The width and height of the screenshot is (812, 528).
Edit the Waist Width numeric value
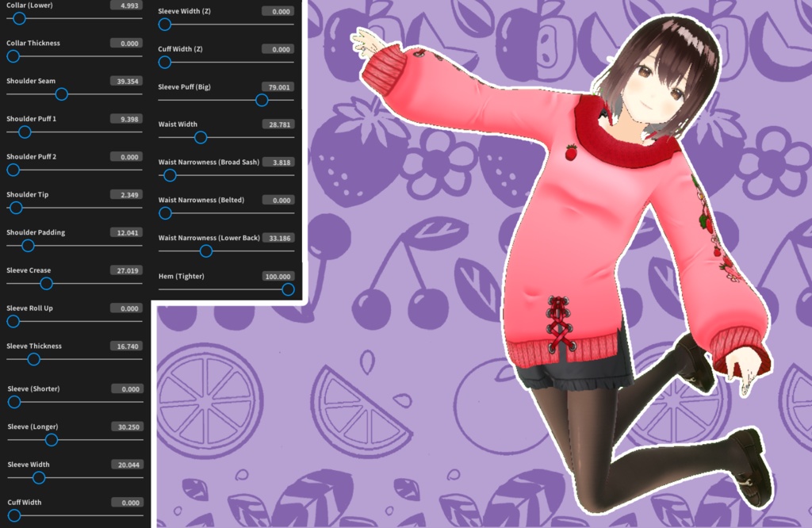pyautogui.click(x=278, y=124)
